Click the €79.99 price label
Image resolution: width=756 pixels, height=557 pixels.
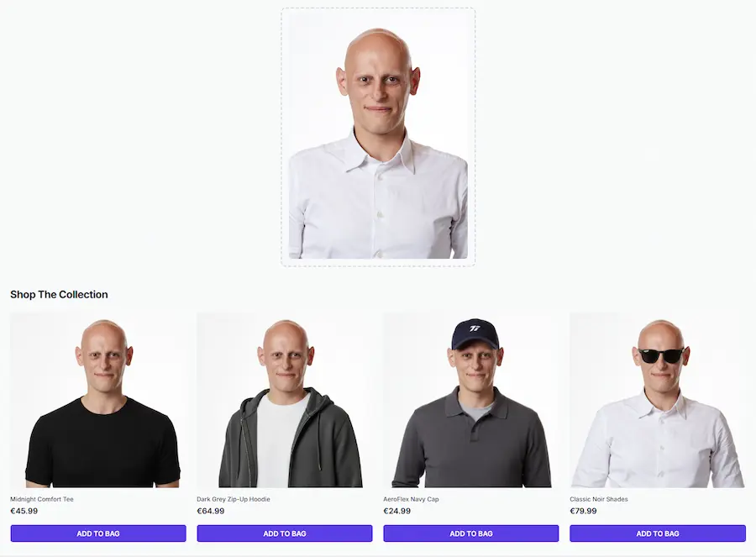tap(584, 511)
